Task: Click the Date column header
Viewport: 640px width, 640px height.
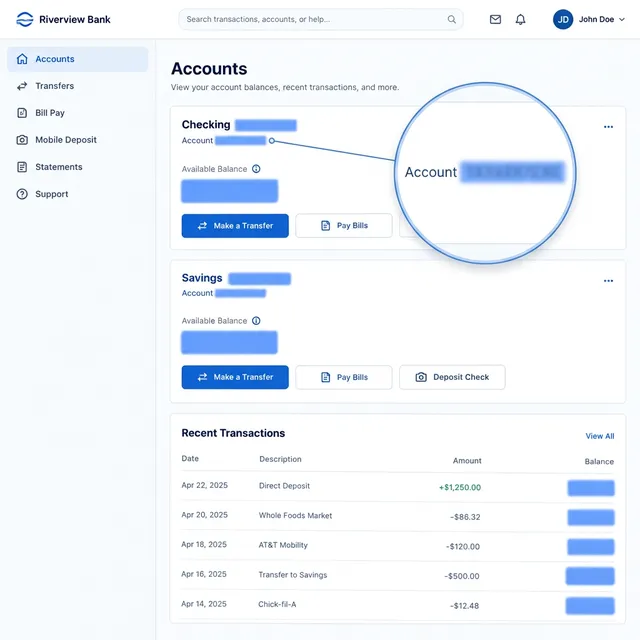Action: coord(190,458)
